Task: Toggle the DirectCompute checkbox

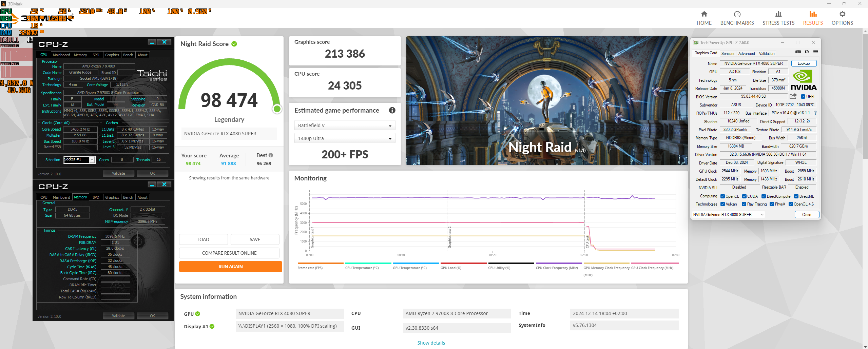Action: 764,196
